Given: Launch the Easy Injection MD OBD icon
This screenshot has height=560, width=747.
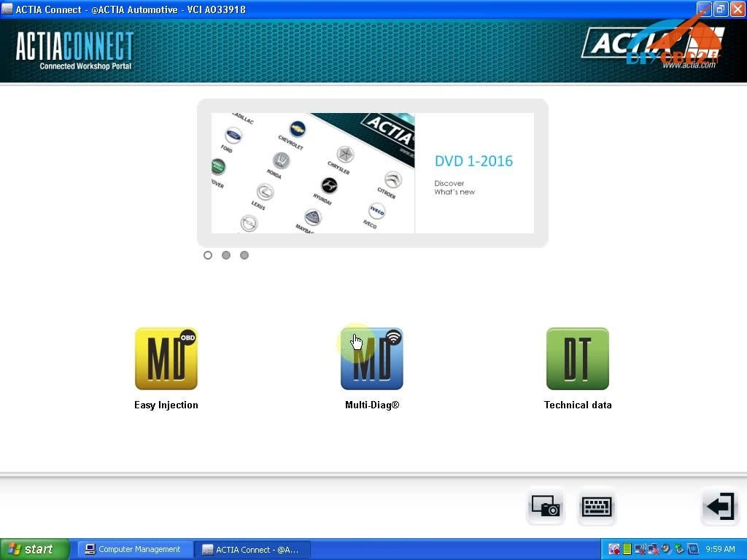Looking at the screenshot, I should [x=166, y=359].
